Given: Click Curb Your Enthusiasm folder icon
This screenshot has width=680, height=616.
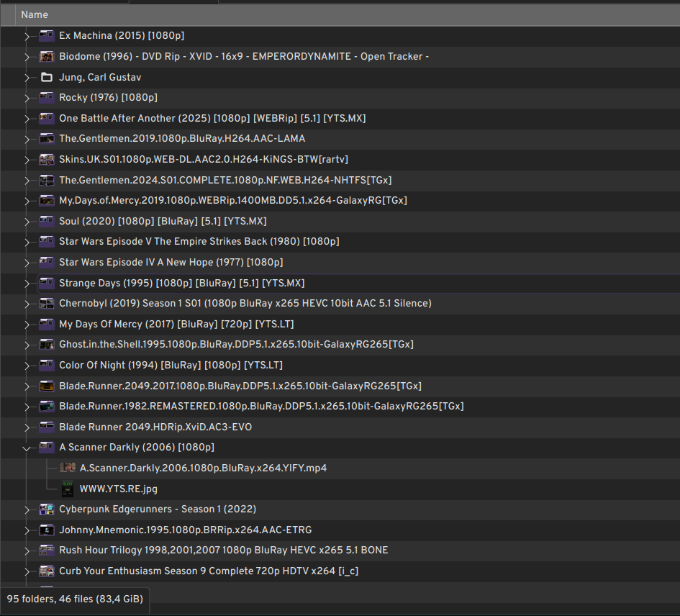Looking at the screenshot, I should [46, 571].
